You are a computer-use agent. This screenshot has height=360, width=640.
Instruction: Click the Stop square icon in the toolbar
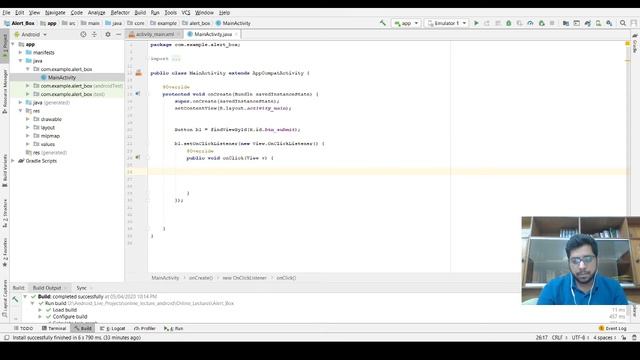click(x=552, y=23)
